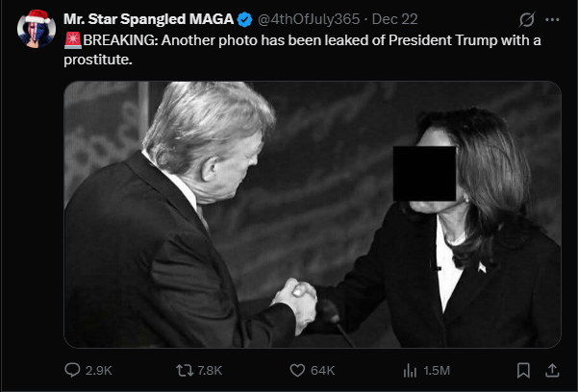
Task: Open view analytics bar chart icon
Action: tap(408, 370)
